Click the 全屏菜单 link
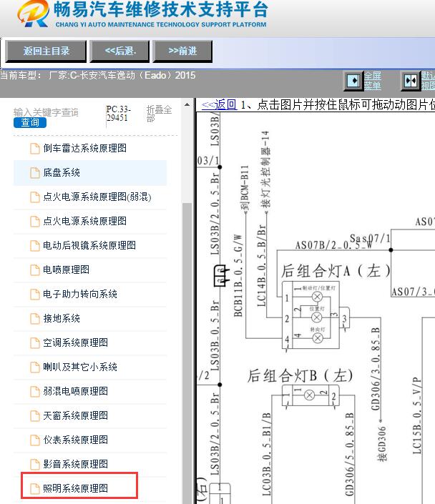The image size is (435, 504). pos(373,81)
